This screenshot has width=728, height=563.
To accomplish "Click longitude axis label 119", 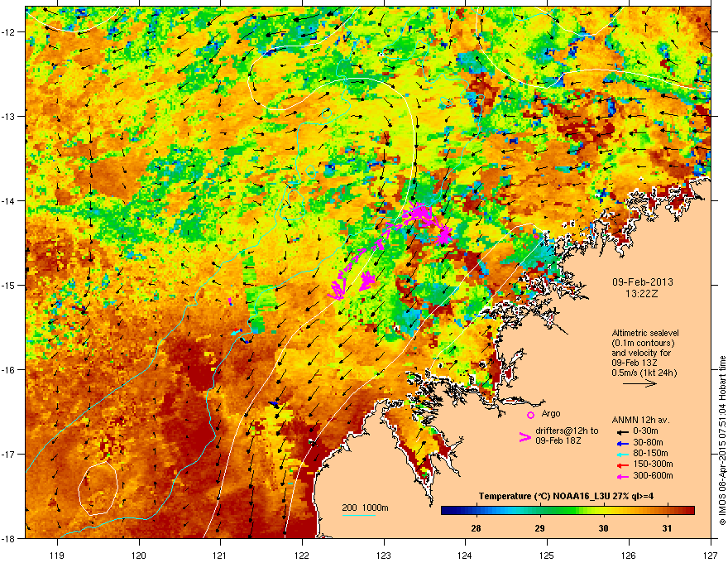I will [57, 555].
